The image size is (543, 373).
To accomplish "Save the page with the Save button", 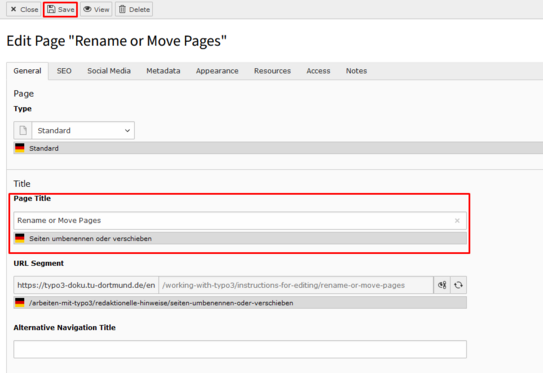I will tap(61, 9).
